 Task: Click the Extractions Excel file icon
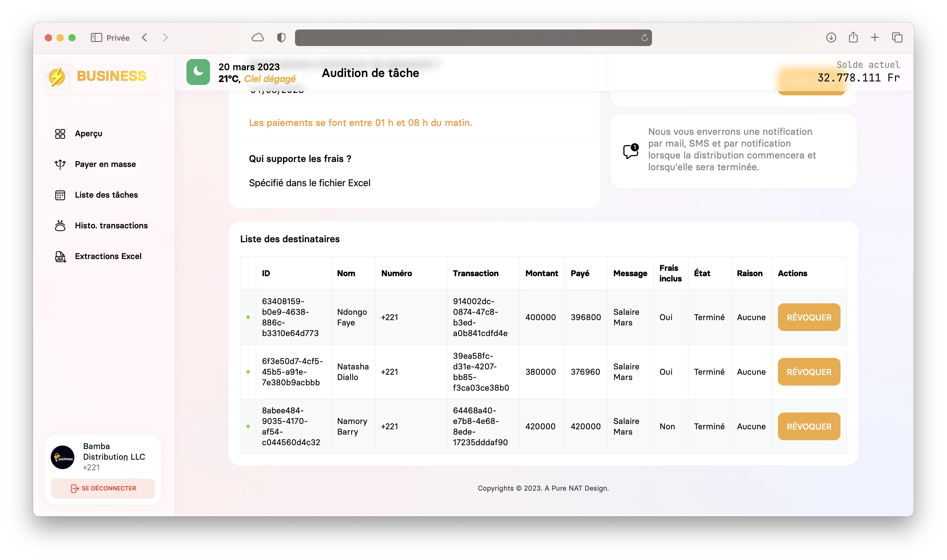pyautogui.click(x=60, y=257)
